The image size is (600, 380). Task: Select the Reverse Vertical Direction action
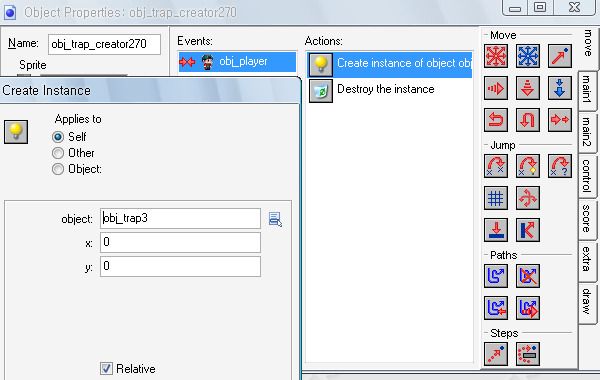528,120
